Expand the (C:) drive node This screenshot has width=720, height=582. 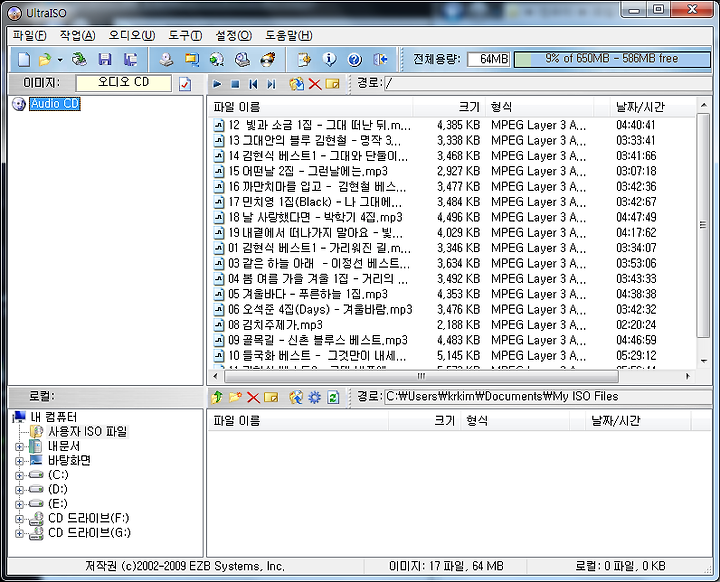coord(19,475)
